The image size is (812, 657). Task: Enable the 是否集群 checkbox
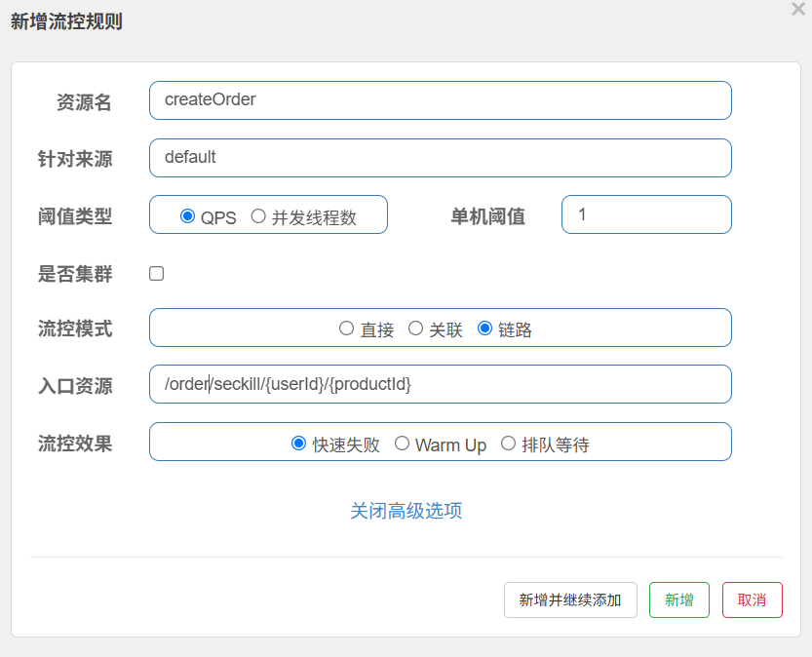point(156,274)
